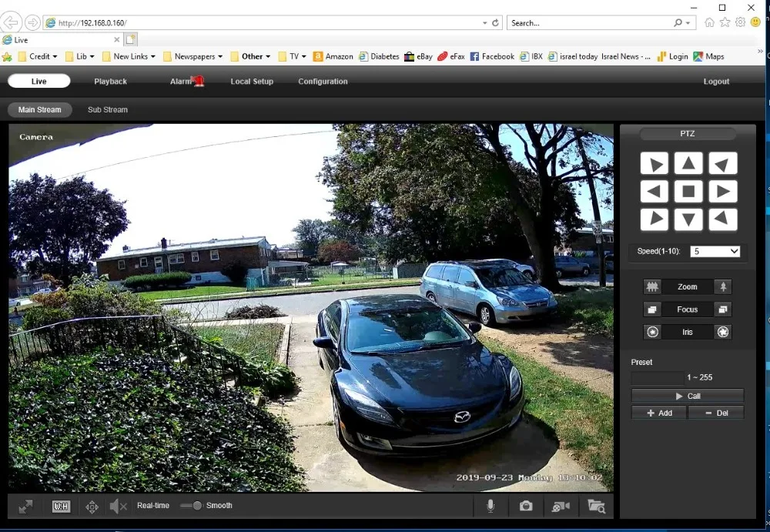Open the folder search icon below video
Screen dimensions: 770x532
pos(596,506)
